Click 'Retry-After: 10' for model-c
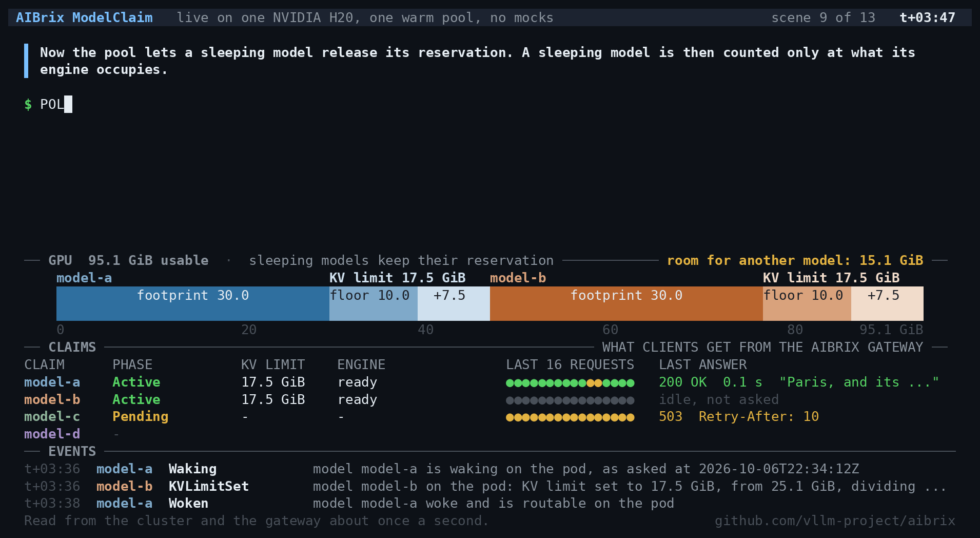 coord(759,416)
